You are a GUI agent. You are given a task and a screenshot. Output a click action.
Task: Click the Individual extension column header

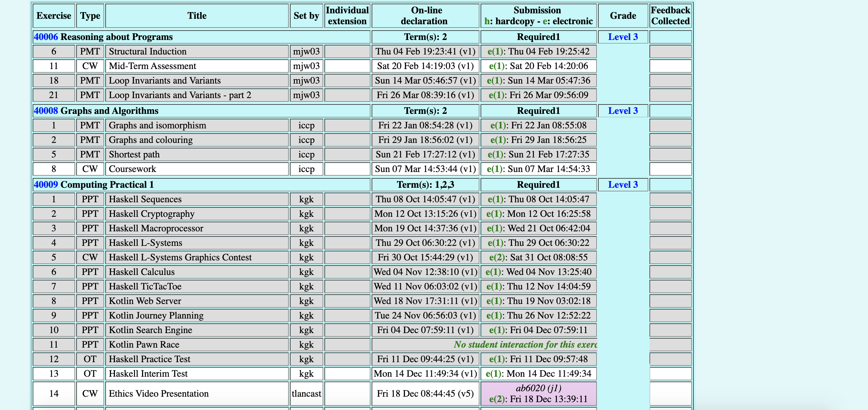tap(347, 15)
